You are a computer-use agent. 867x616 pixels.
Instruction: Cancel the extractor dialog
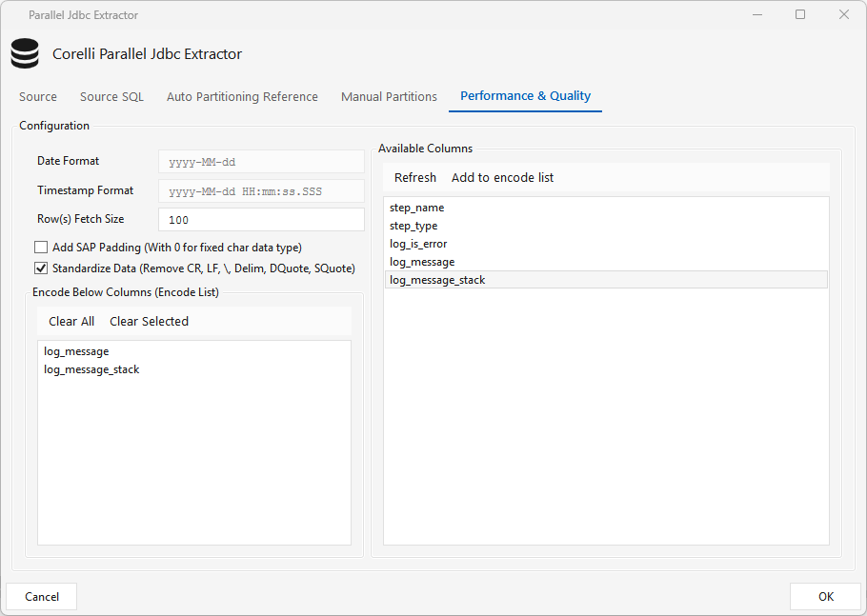coord(42,597)
